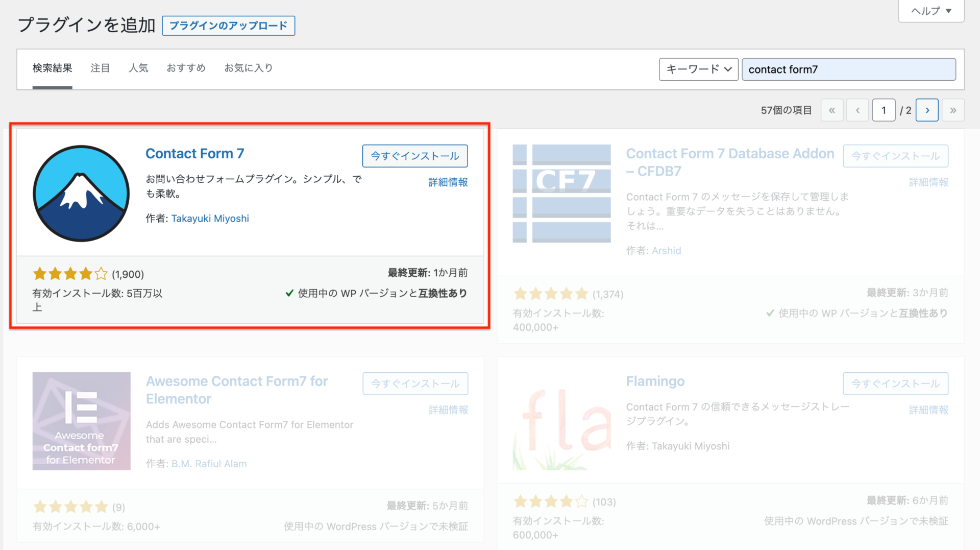
Task: Open author Arshid link
Action: pyautogui.click(x=666, y=250)
